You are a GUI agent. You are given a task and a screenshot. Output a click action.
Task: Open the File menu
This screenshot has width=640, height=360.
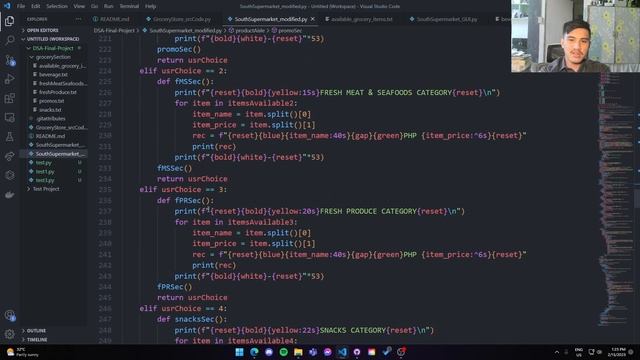(x=21, y=6)
